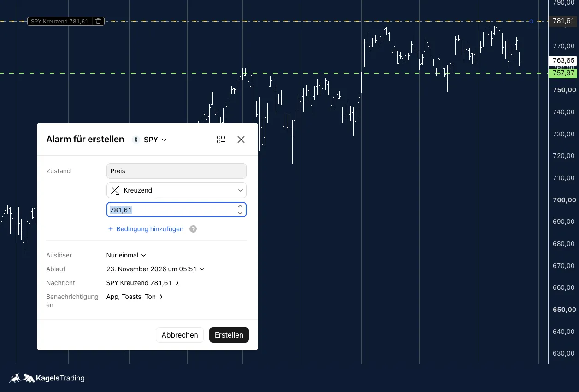Delete the SPY Kreuzend 781,61 alert label
Viewport: 579px width, 392px height.
(x=98, y=21)
